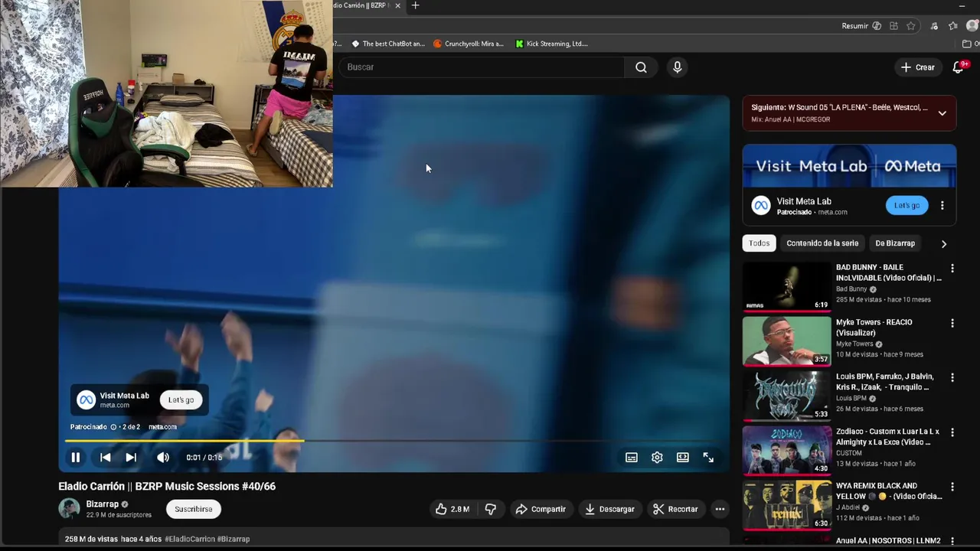
Task: Click Let's go on Meta sidebar ad
Action: click(906, 205)
